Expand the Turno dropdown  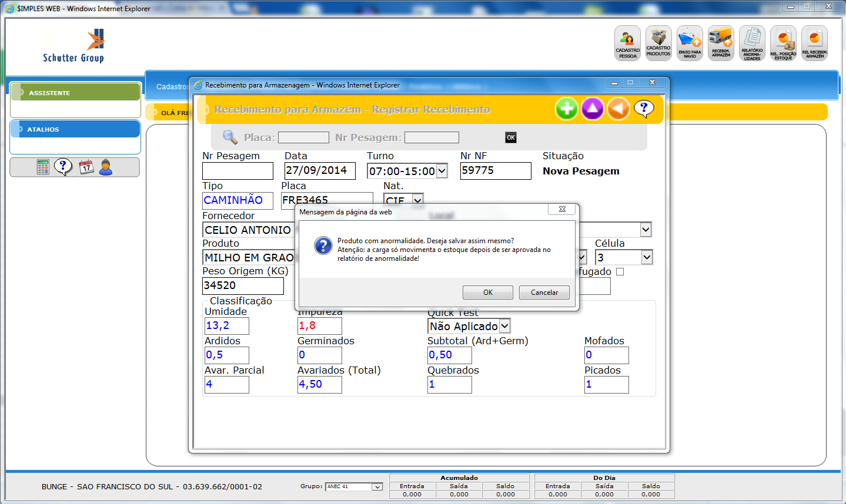(442, 171)
